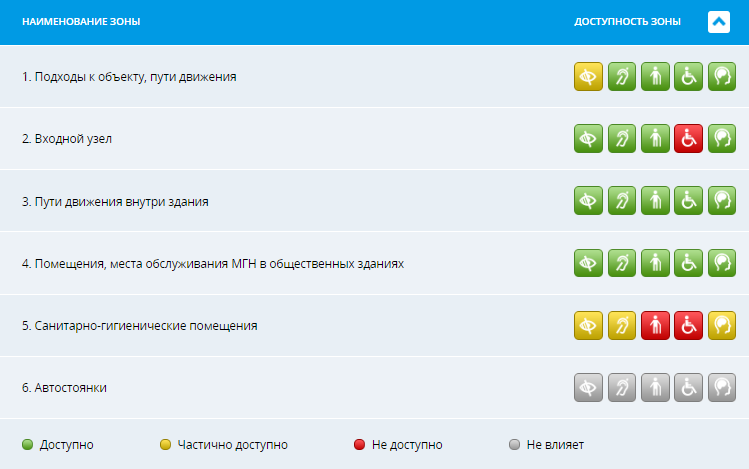Click gray vision icon in Автостоянки row
The image size is (749, 469).
coord(588,387)
